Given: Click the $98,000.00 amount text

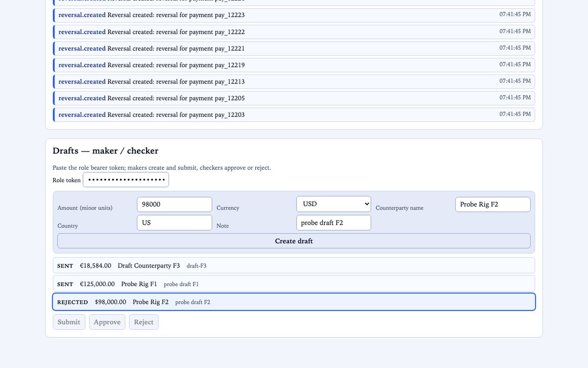Looking at the screenshot, I should 111,302.
